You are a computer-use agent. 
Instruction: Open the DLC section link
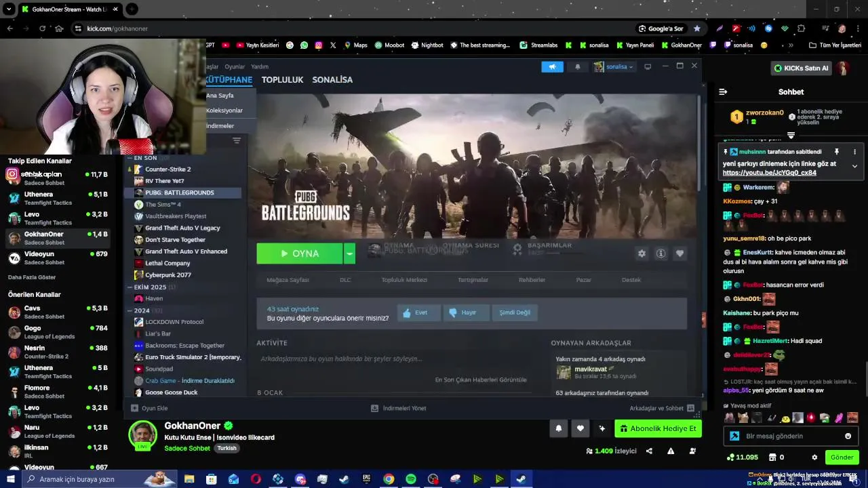345,280
